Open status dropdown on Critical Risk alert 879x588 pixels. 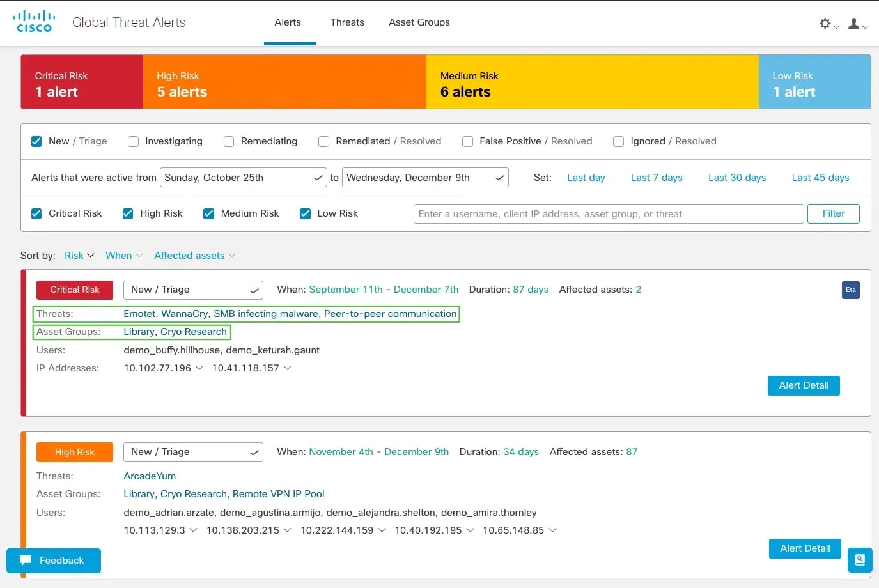pos(193,290)
